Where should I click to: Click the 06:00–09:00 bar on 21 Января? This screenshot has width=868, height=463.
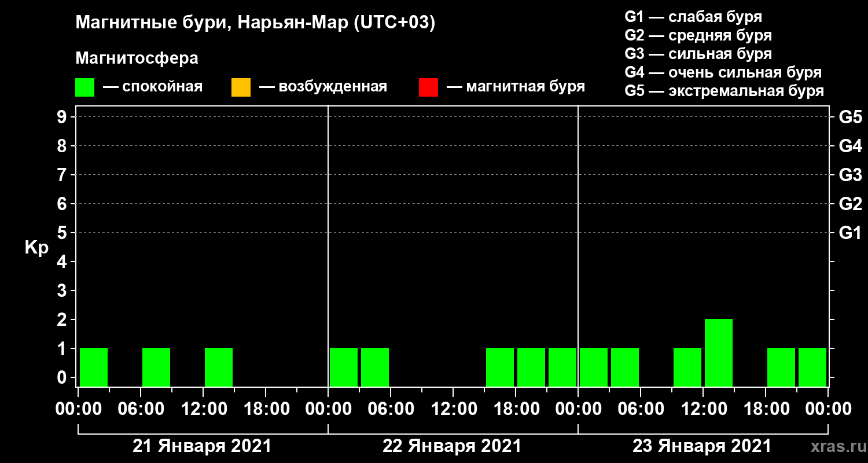click(156, 367)
